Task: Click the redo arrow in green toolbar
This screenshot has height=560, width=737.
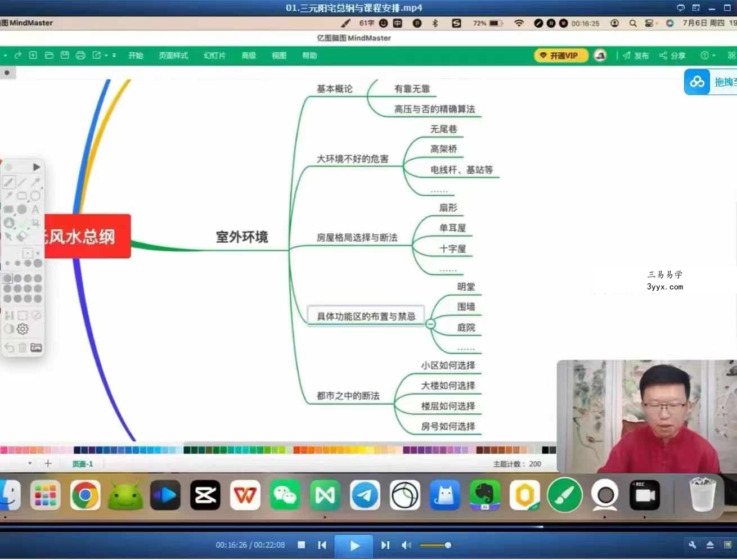Action: [x=17, y=55]
